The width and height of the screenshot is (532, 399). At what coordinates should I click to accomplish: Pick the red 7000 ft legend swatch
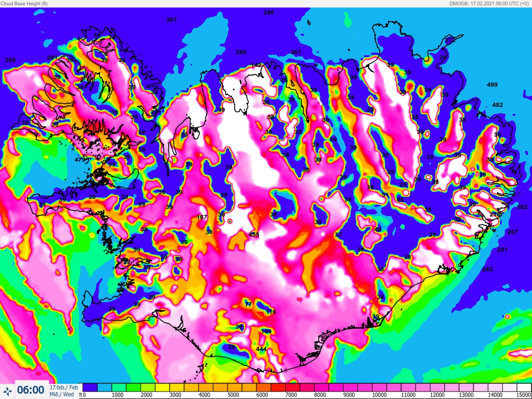point(293,387)
